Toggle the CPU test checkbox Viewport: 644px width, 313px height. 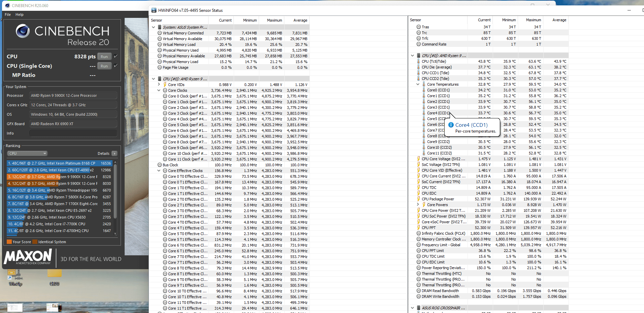coord(116,56)
